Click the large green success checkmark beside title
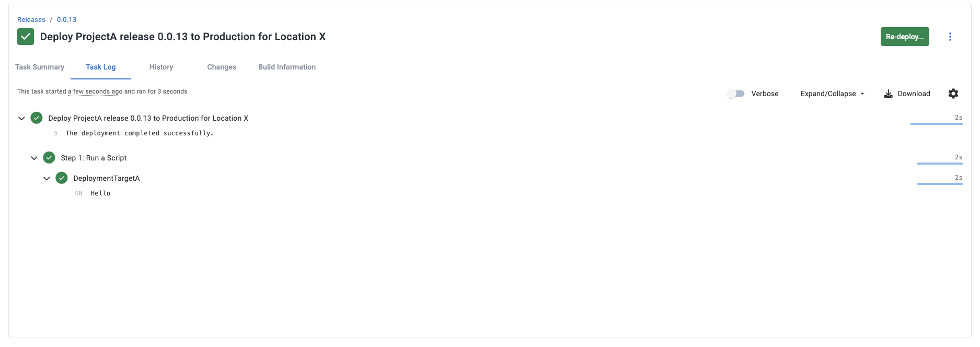The height and width of the screenshot is (347, 980). coord(26,37)
